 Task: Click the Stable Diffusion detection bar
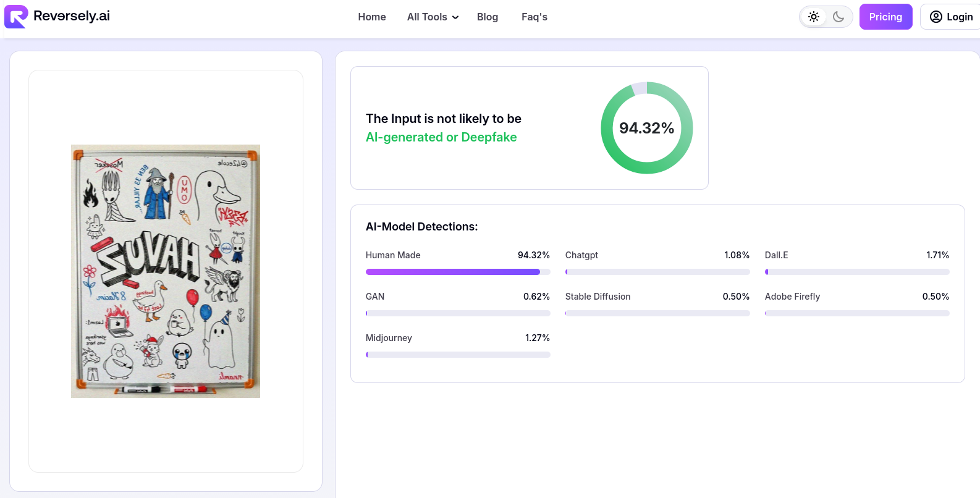coord(657,313)
